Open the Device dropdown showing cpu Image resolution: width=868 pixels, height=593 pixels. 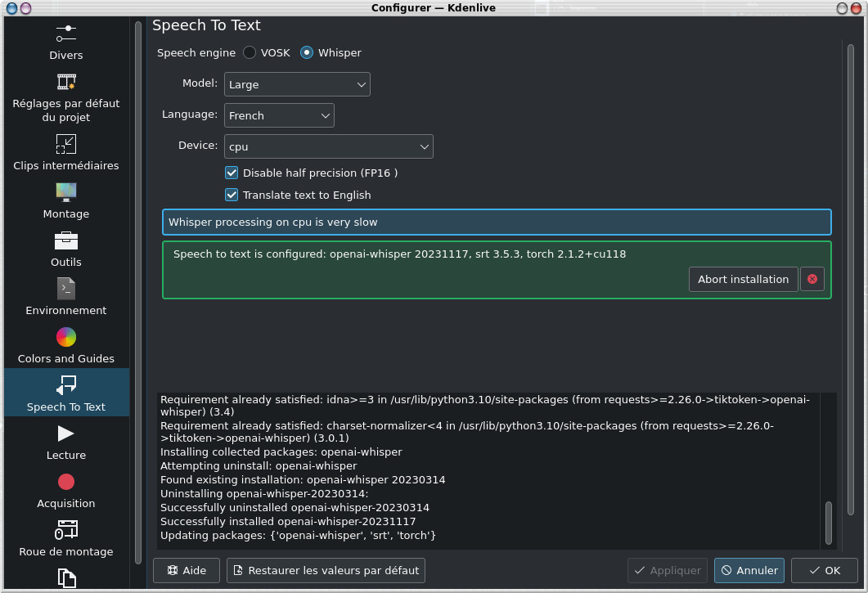click(x=328, y=146)
